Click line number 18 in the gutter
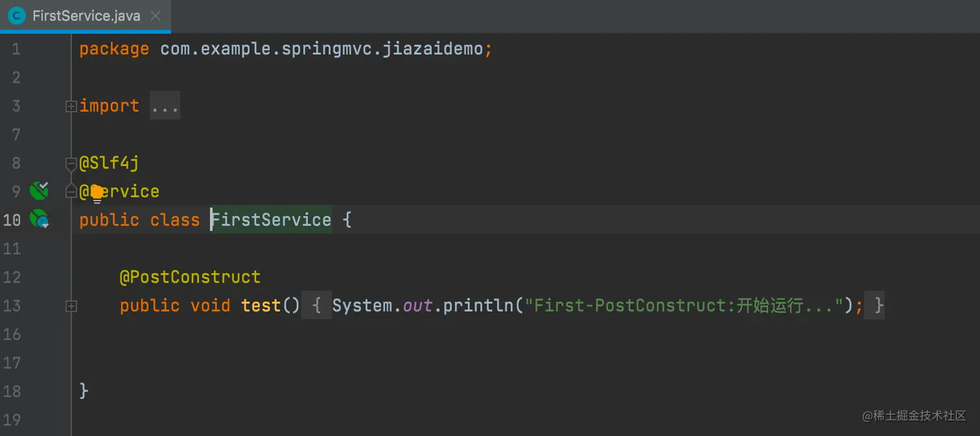980x436 pixels. coord(12,391)
